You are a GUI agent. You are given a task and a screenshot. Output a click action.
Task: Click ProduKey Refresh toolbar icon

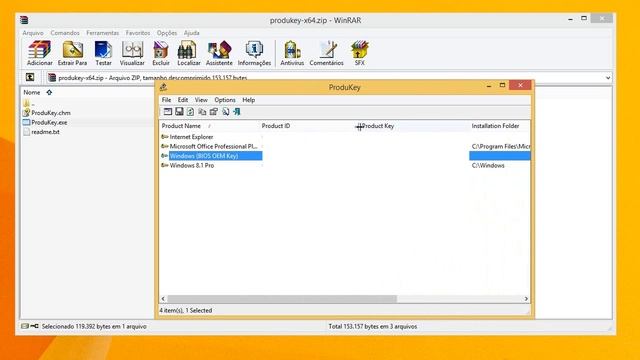pyautogui.click(x=191, y=111)
